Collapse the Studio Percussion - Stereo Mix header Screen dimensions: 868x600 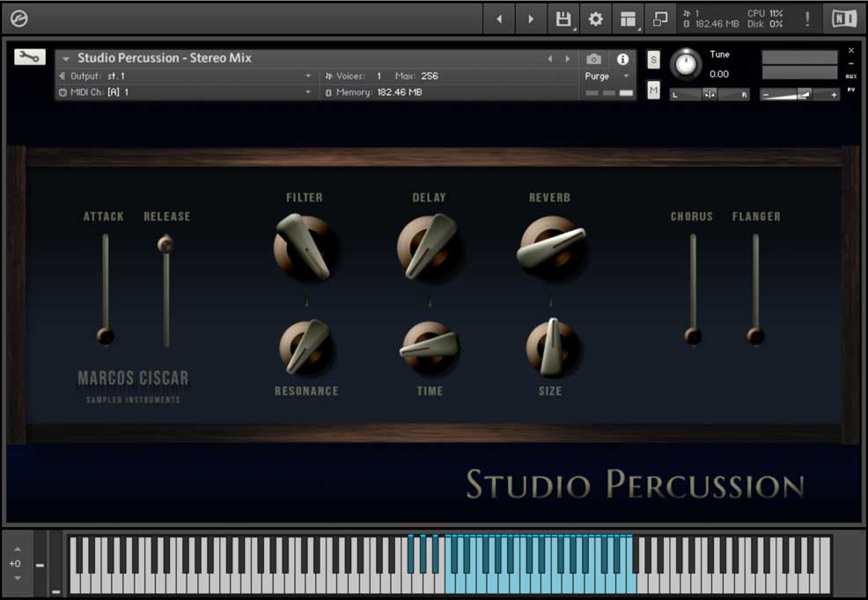[x=67, y=58]
